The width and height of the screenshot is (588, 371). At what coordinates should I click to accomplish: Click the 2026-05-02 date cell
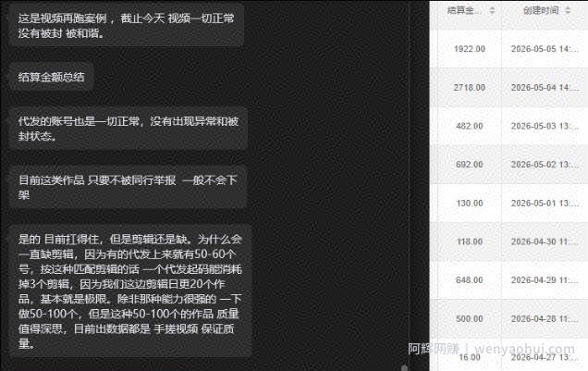click(x=545, y=165)
